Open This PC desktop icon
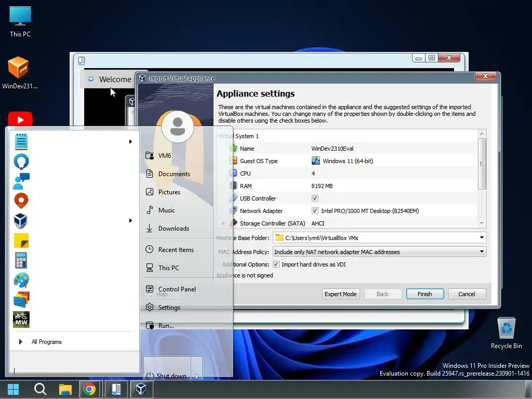Screen dimensions: 532x399 tap(20, 21)
